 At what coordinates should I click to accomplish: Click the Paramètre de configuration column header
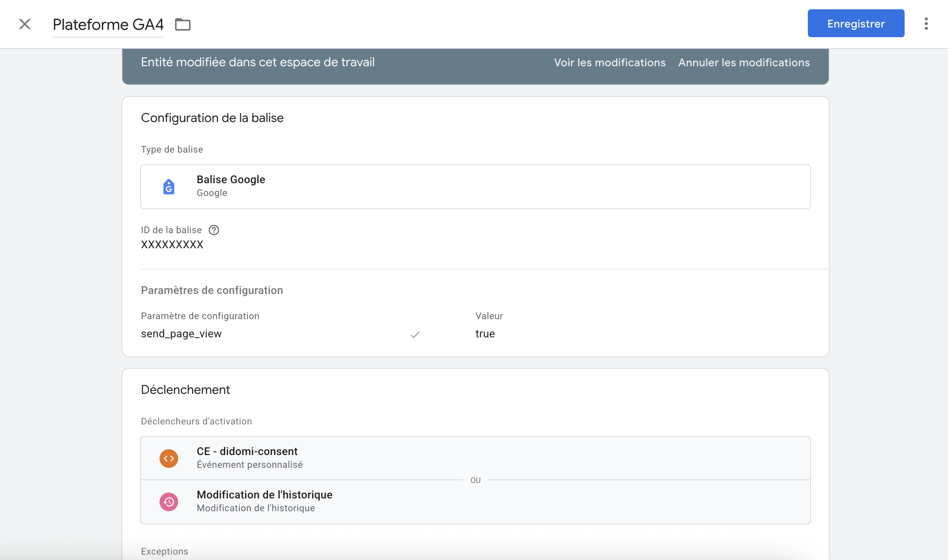[200, 316]
